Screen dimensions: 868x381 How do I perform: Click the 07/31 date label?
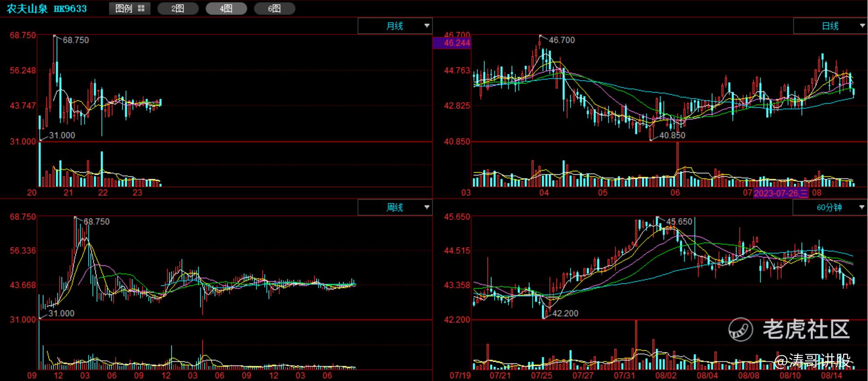(625, 375)
